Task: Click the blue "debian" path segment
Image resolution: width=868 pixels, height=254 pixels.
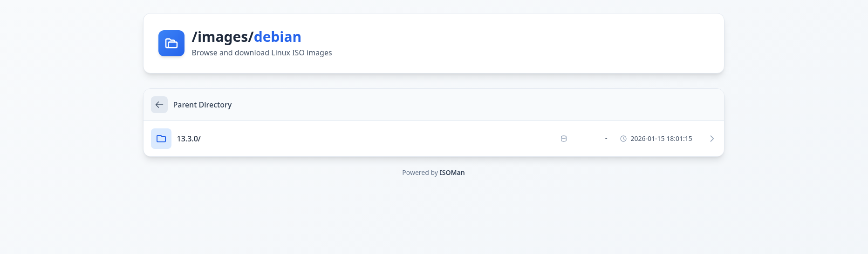Action: point(277,37)
